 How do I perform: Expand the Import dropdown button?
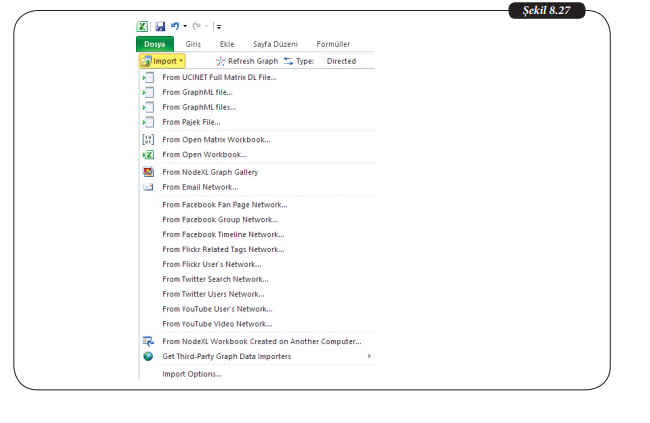tap(162, 61)
